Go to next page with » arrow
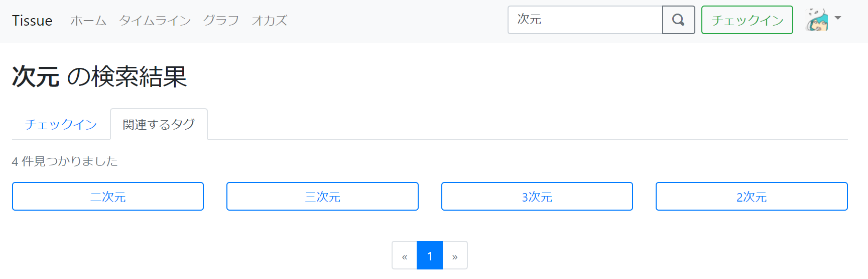 [x=455, y=256]
